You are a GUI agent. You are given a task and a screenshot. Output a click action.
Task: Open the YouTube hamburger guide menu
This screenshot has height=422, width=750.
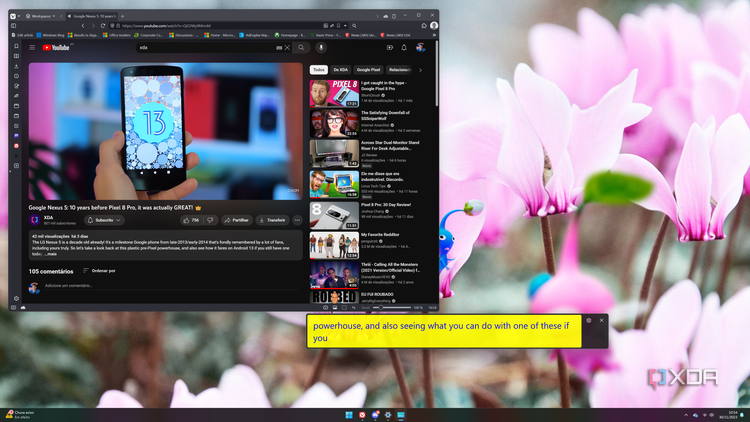(x=32, y=47)
